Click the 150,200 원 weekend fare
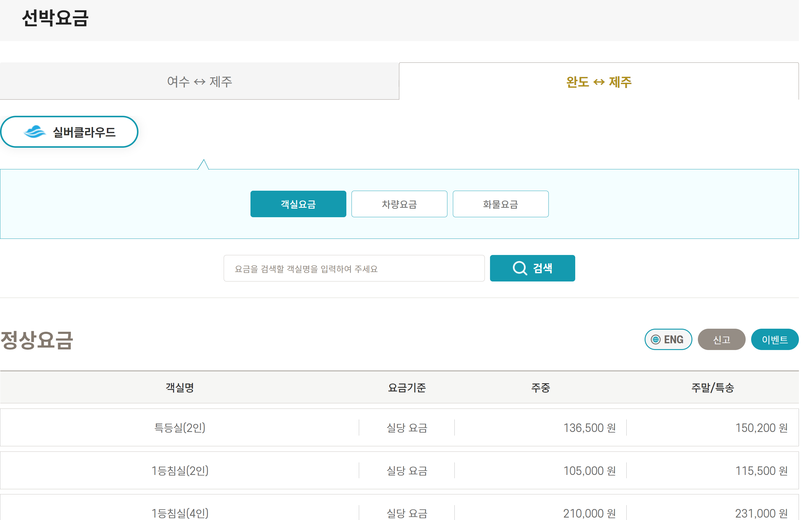The width and height of the screenshot is (812, 520). pos(761,428)
